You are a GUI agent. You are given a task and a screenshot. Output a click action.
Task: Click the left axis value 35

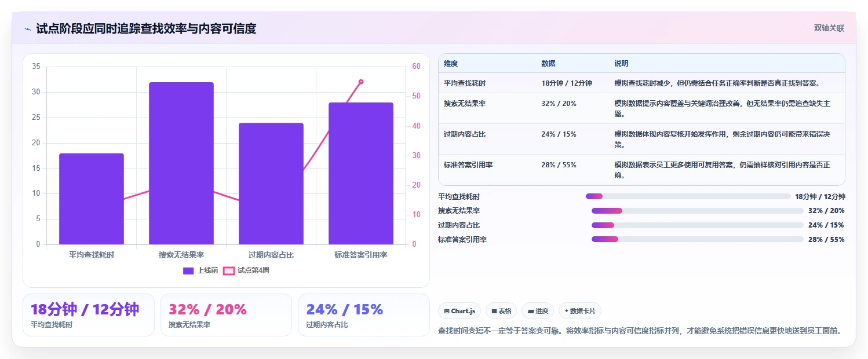tap(36, 67)
